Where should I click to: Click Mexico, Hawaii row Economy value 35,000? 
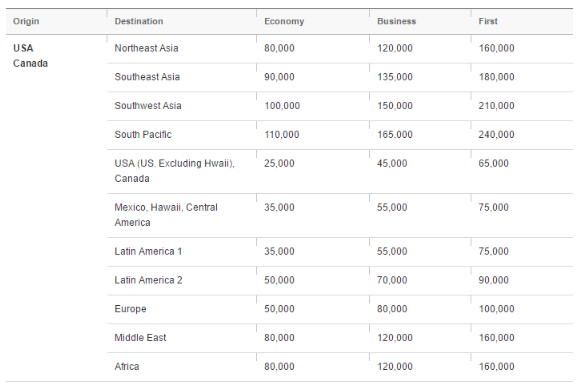coord(279,207)
